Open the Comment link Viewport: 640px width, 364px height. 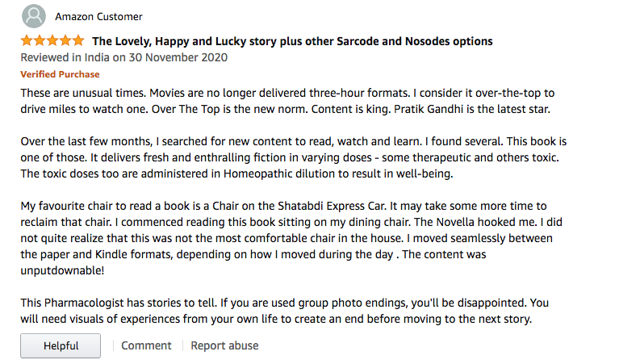tap(146, 345)
